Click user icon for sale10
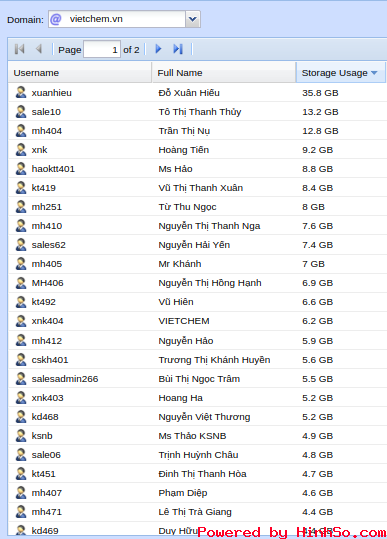387x539 pixels. [x=21, y=111]
